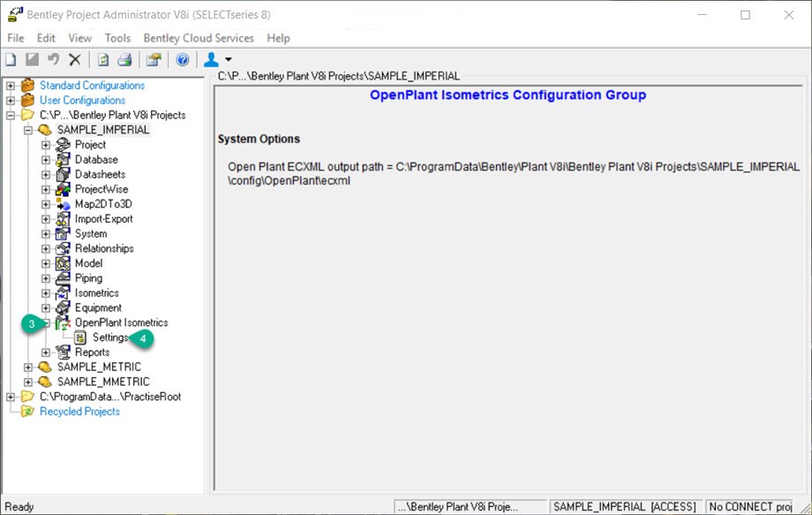Select the Piping node icon in the tree
Viewport: 812px width, 515px height.
(x=64, y=277)
